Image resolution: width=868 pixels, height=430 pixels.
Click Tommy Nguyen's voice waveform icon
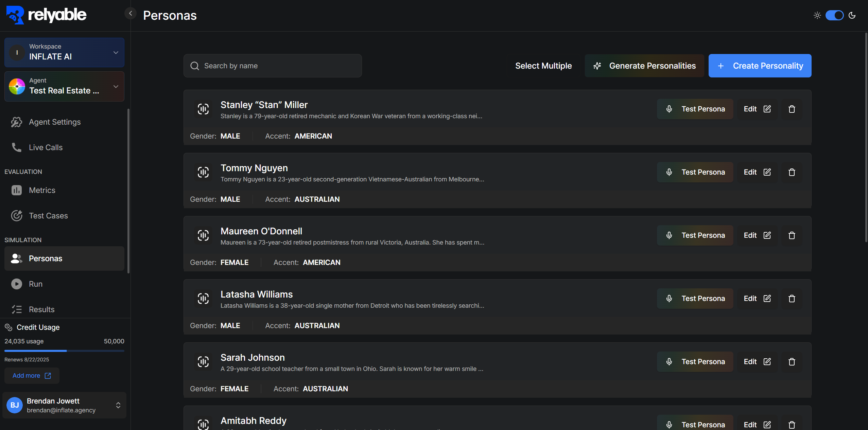coord(203,172)
